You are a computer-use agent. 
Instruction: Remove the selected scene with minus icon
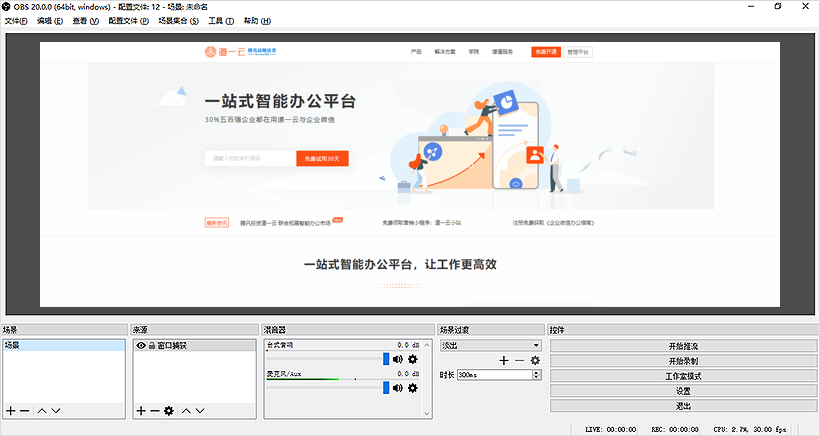click(x=24, y=411)
